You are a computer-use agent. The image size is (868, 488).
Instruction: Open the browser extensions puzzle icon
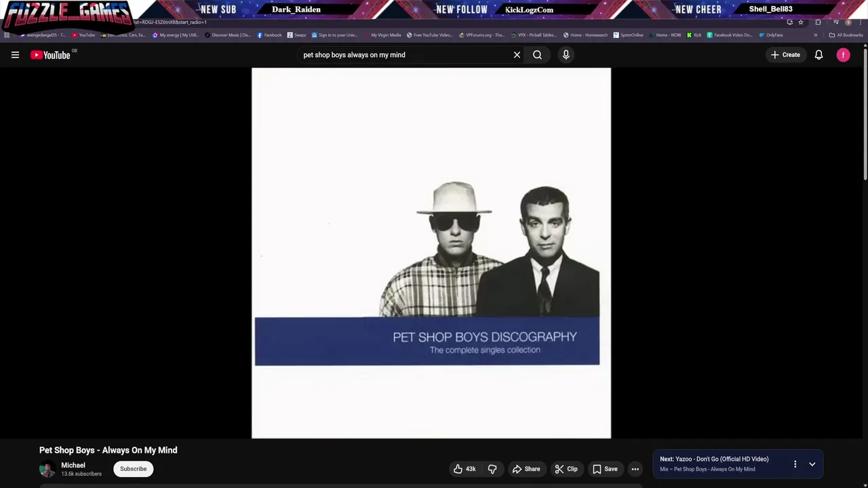(818, 22)
